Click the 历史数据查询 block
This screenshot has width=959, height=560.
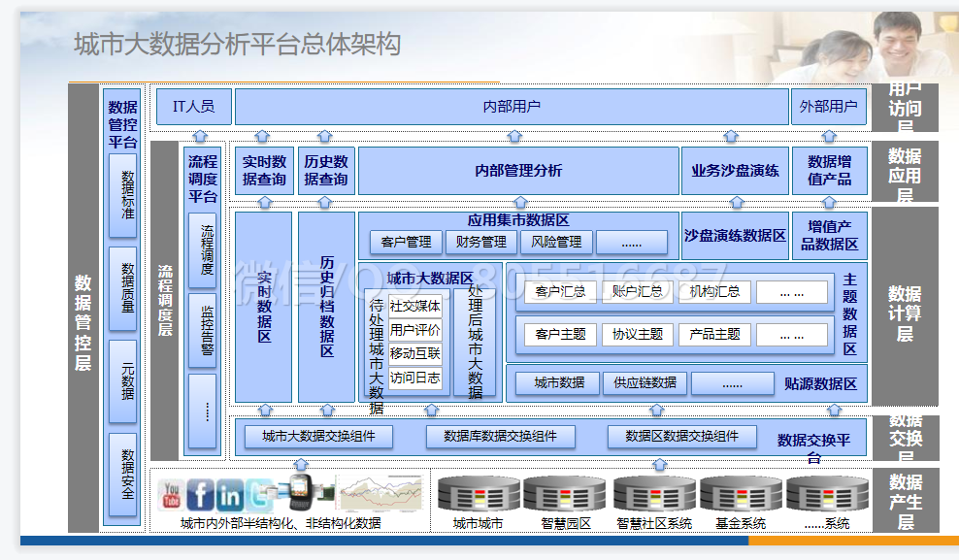pos(326,171)
